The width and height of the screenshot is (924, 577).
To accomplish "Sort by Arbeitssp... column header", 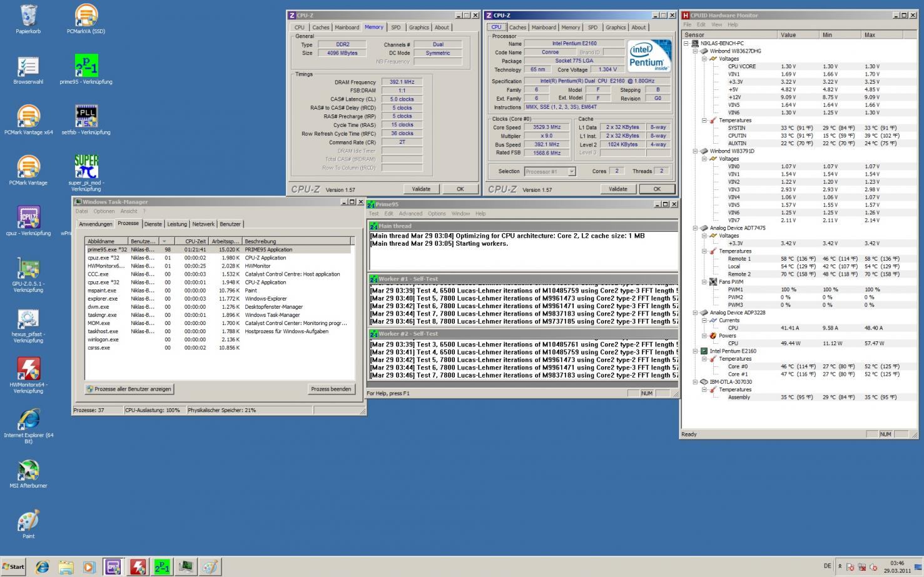I will tap(225, 241).
